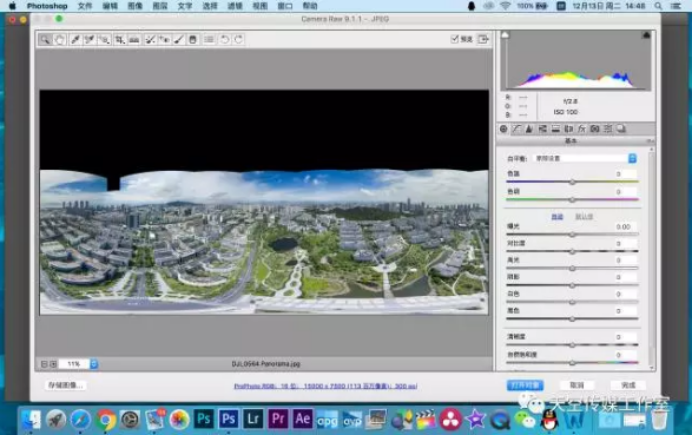The image size is (693, 436).
Task: Open the Photoshop menu in menu bar
Action: pos(46,6)
